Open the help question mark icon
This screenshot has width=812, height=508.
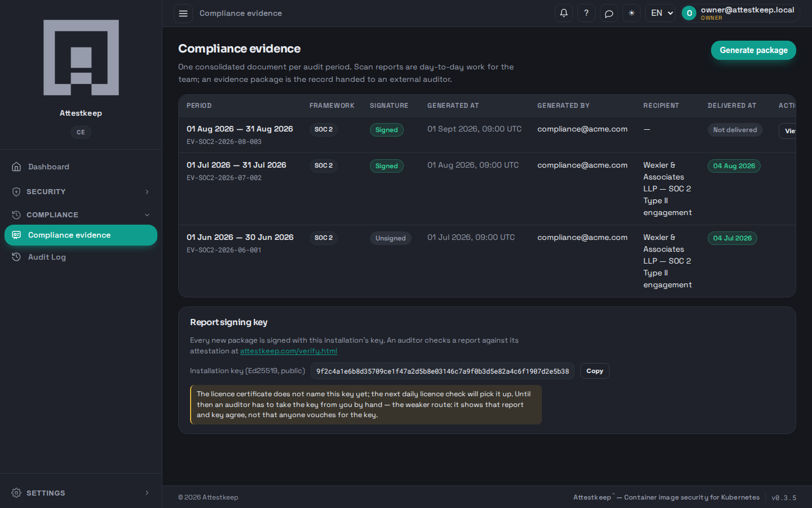[586, 13]
